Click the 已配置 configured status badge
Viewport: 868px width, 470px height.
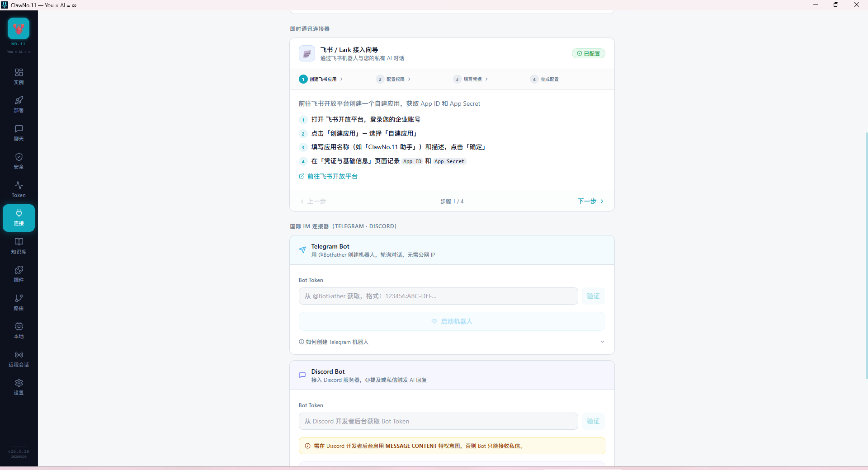tap(589, 53)
